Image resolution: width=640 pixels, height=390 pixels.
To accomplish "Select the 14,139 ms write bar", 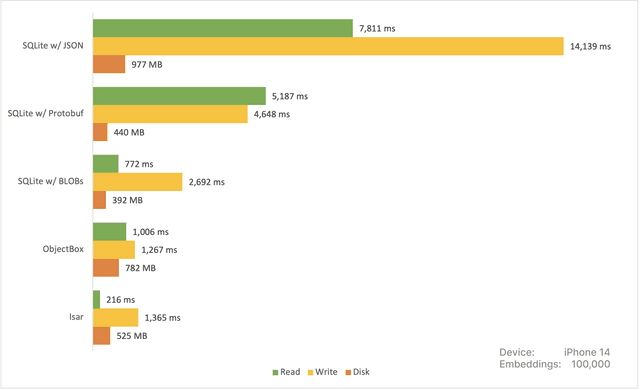I will coord(328,46).
